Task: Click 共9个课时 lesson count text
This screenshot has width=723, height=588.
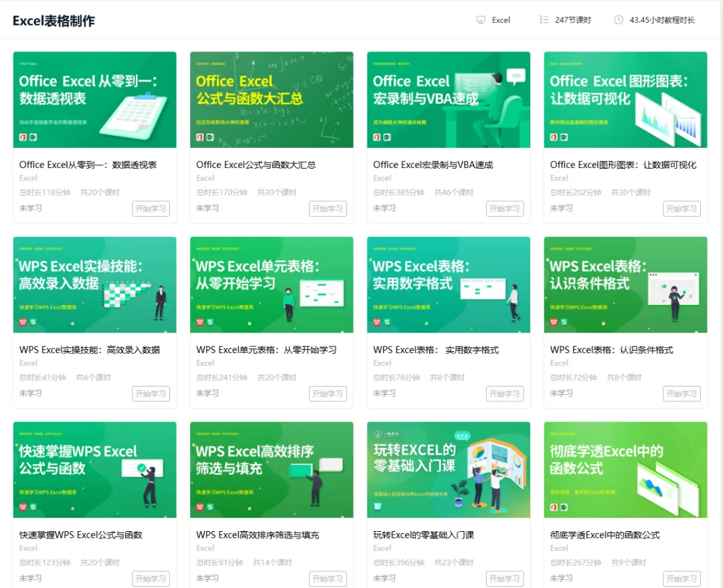Action: tap(629, 563)
